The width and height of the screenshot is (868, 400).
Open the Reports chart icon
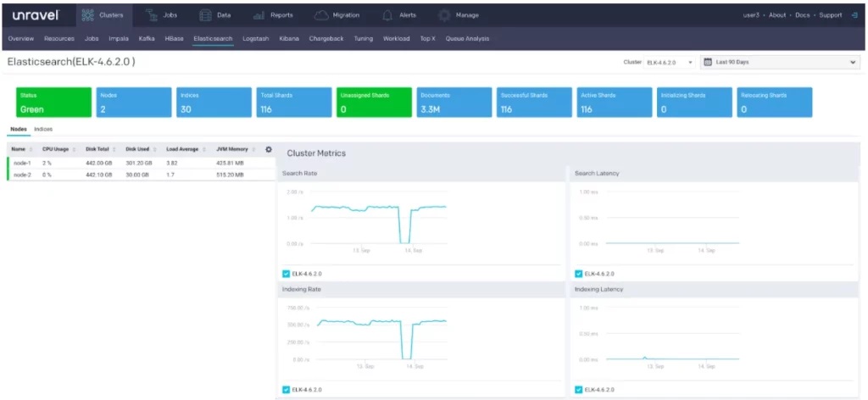click(259, 15)
